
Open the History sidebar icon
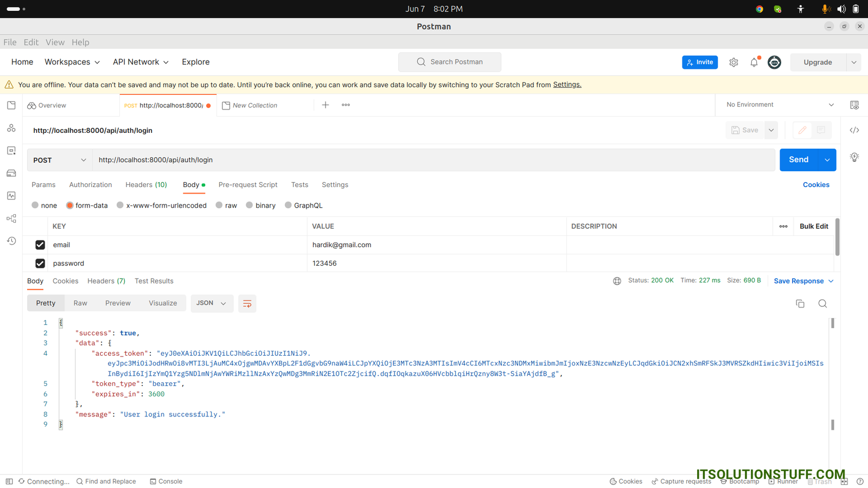click(x=11, y=241)
